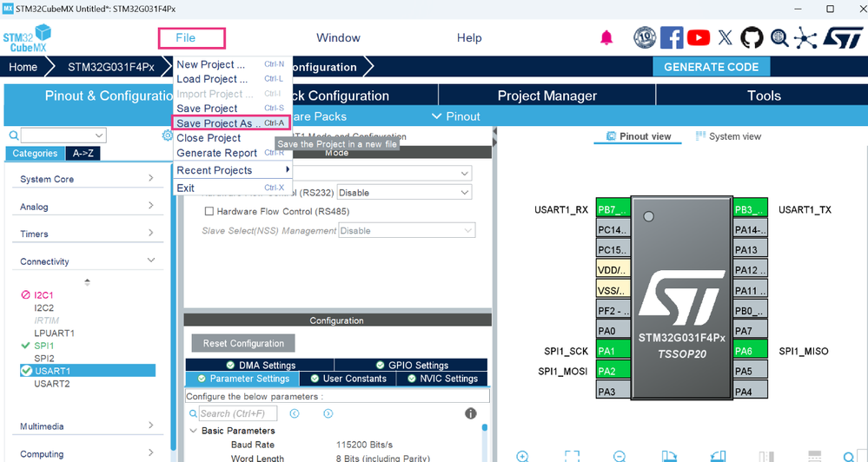Screen dimensions: 868x462
Task: Rotate chip clockwise icon
Action: (669, 457)
